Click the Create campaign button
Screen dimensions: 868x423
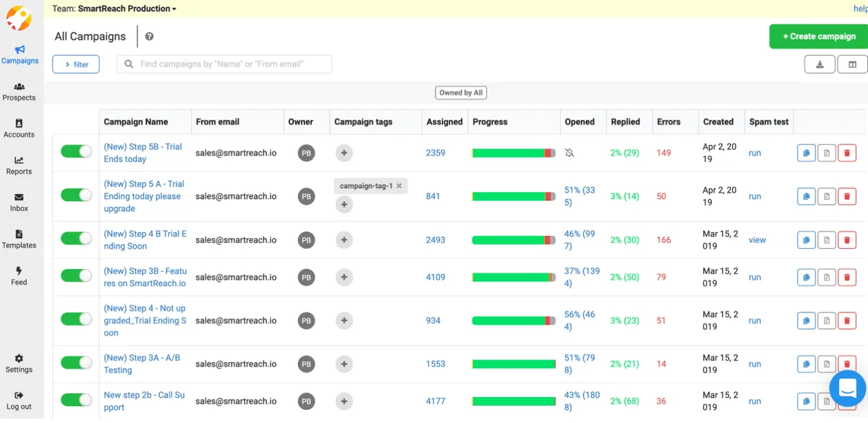click(818, 36)
